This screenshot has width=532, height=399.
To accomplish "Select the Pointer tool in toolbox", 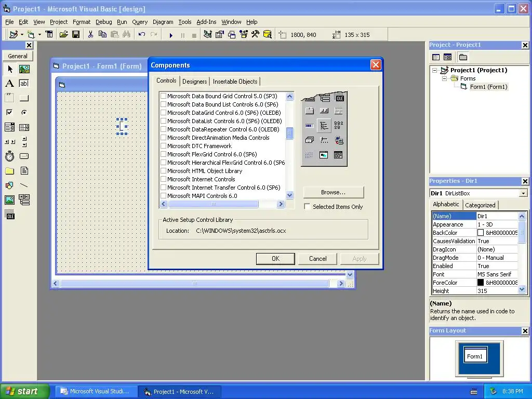I will coord(10,69).
